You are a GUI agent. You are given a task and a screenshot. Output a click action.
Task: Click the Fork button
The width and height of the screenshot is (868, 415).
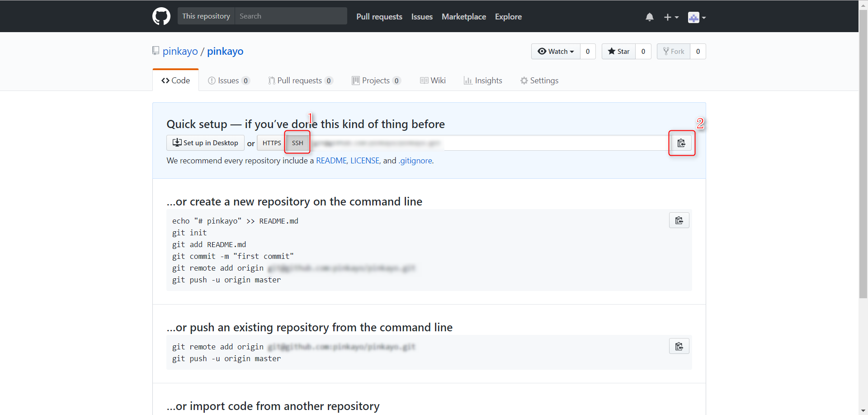674,51
